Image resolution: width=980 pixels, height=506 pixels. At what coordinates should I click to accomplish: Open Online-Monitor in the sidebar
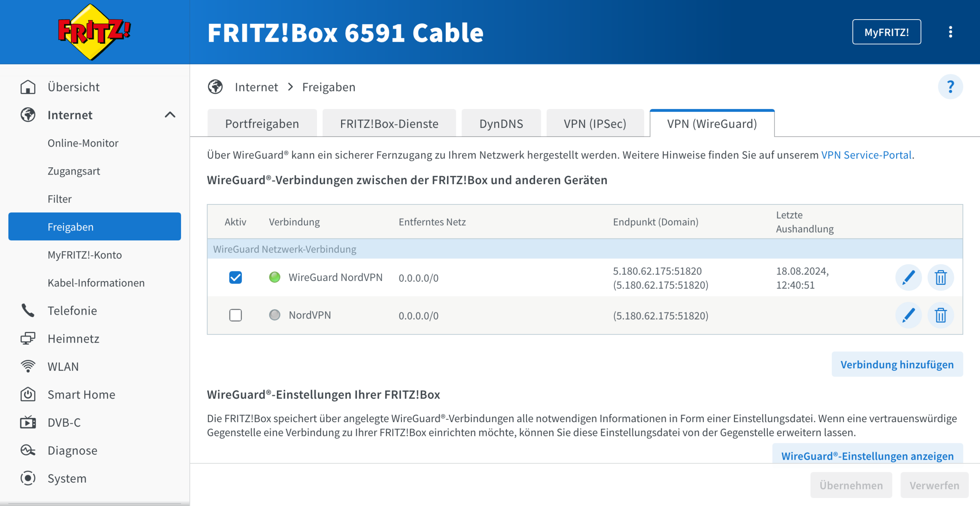click(83, 143)
